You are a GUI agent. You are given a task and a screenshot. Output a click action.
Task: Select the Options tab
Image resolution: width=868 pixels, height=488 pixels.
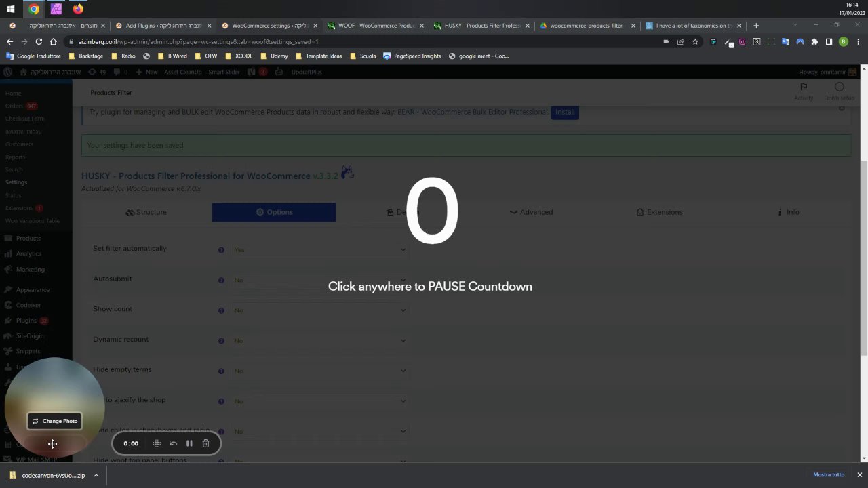tap(274, 212)
